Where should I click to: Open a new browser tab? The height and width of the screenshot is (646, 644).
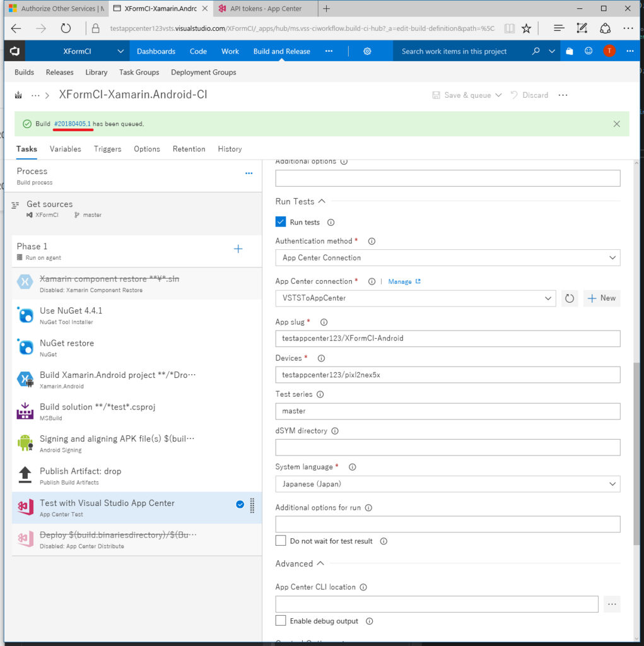coord(326,8)
